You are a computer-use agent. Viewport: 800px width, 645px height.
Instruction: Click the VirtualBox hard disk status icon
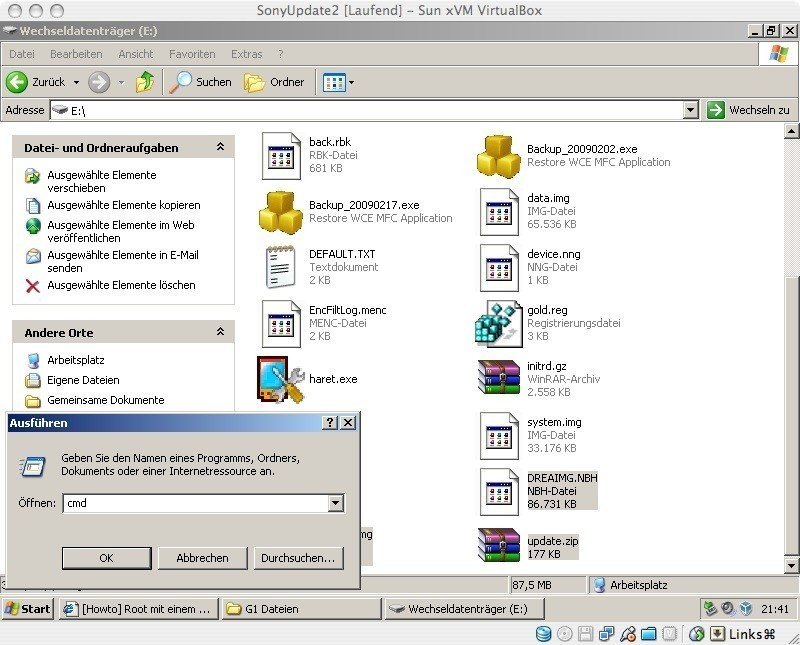click(544, 634)
